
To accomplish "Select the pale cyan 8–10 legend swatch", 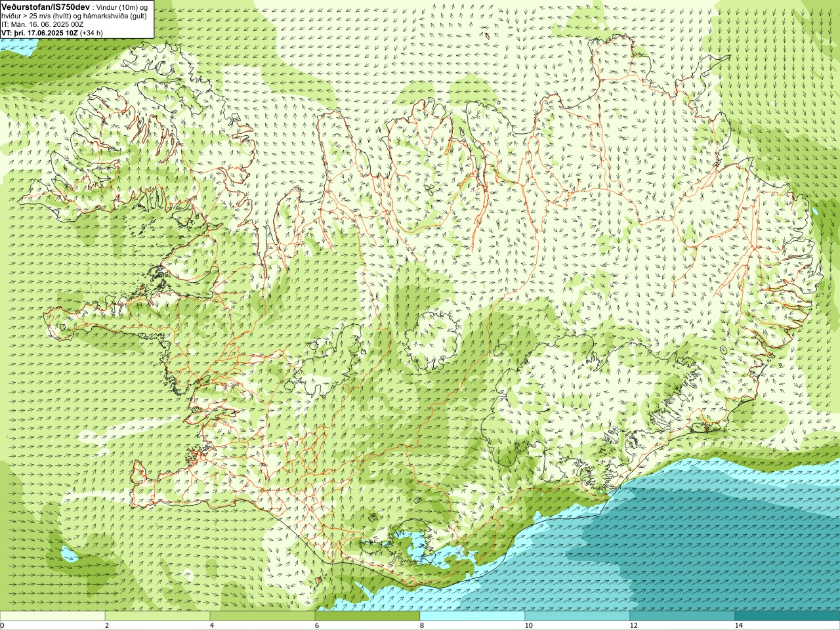I will pos(472,616).
